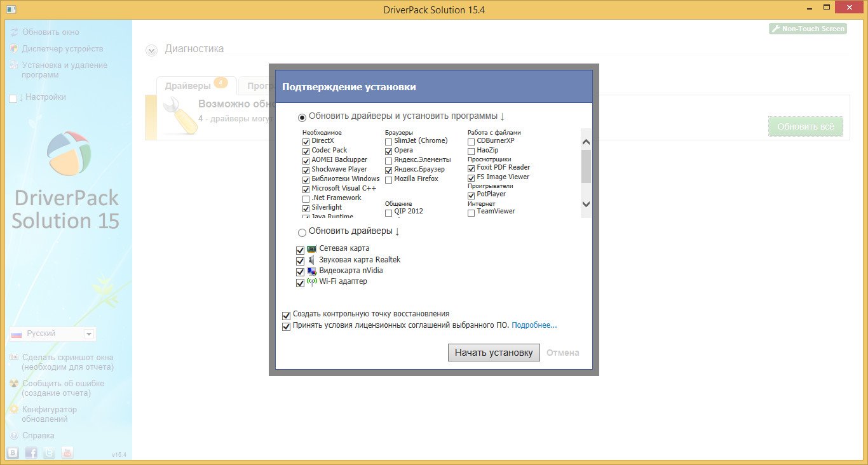
Task: Open the Help entry in sidebar
Action: 38,436
